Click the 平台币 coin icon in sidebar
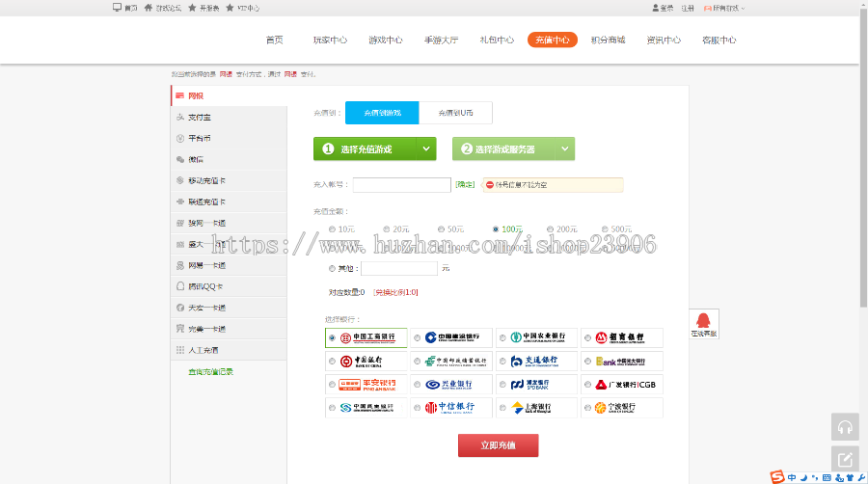The width and height of the screenshot is (868, 484). click(x=180, y=138)
